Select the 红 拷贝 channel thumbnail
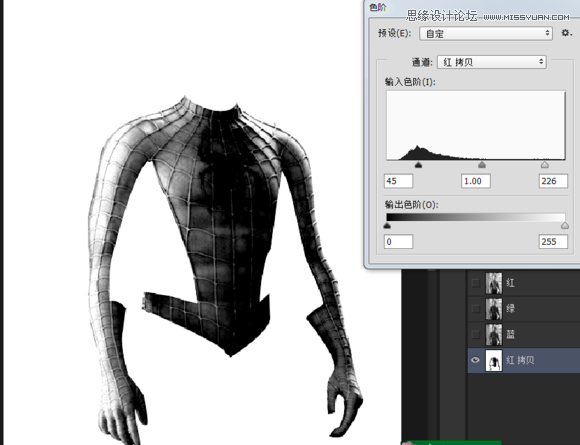 click(494, 360)
